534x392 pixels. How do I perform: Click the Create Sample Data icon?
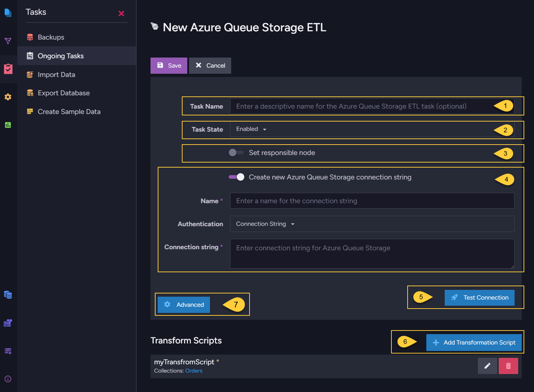pos(30,111)
